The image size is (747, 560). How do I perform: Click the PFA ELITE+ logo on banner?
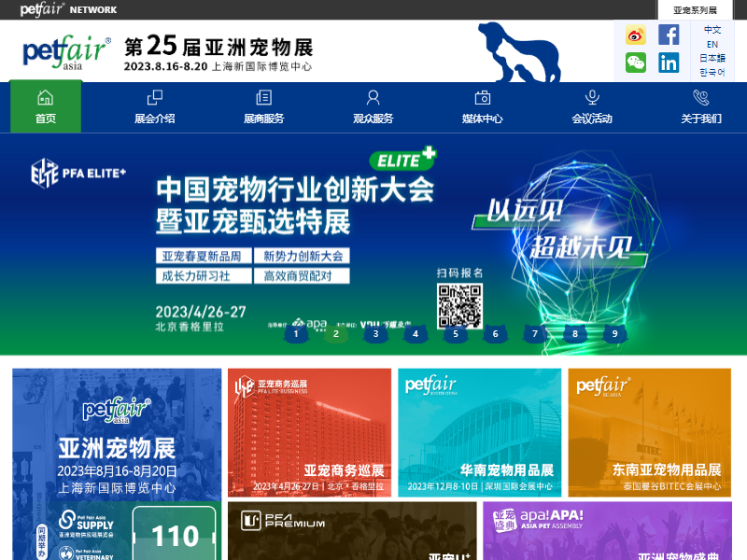point(78,173)
